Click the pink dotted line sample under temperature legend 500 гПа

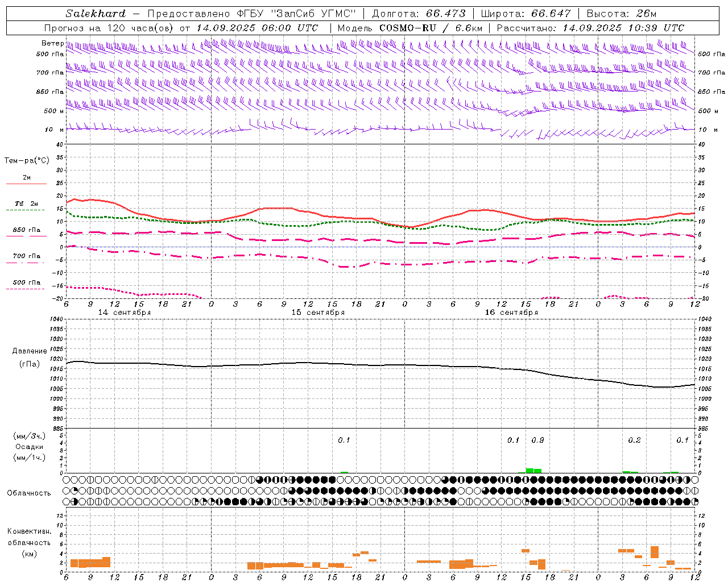point(26,289)
